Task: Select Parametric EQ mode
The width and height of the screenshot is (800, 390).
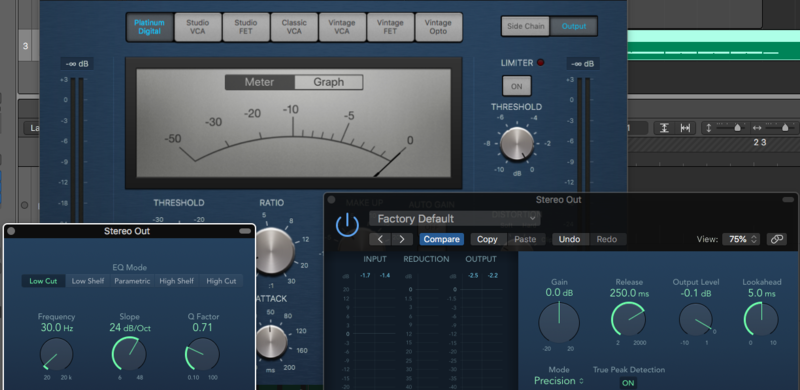Action: pos(132,281)
